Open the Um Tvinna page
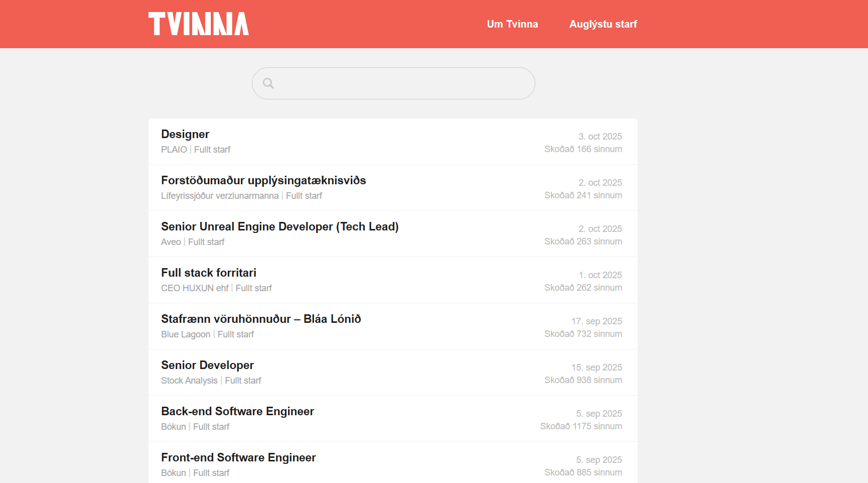Image resolution: width=868 pixels, height=483 pixels. (x=512, y=24)
